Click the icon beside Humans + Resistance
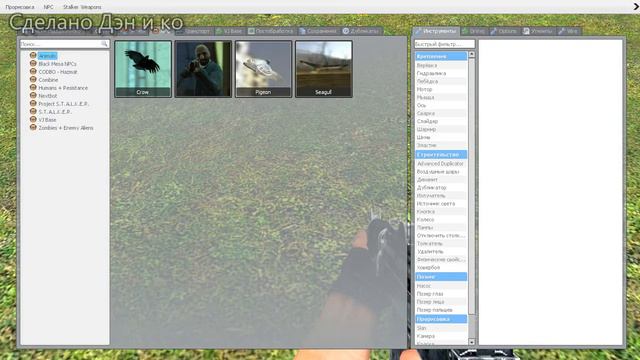This screenshot has height=360, width=640. point(33,87)
